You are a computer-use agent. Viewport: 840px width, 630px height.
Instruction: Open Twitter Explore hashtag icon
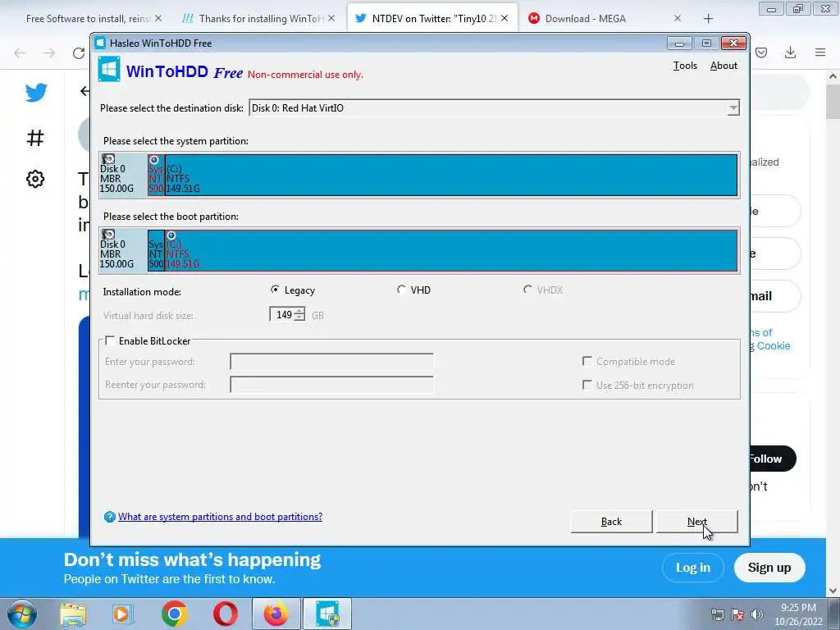[x=35, y=138]
